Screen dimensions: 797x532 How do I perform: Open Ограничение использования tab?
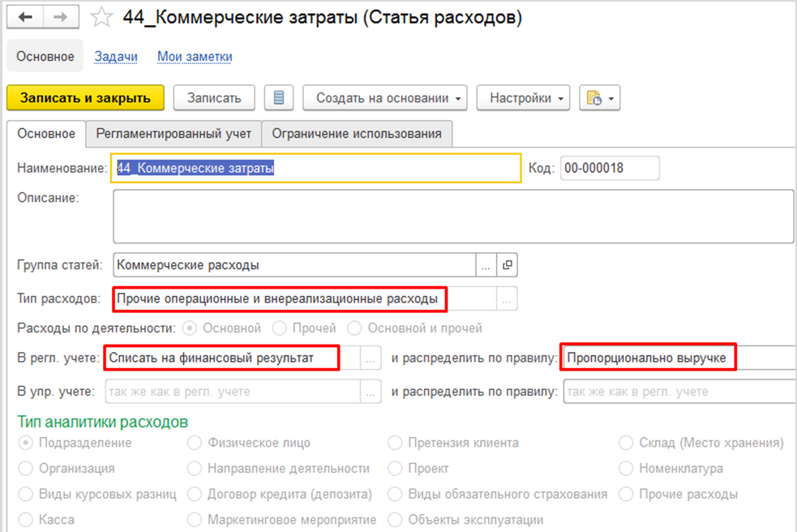click(357, 134)
